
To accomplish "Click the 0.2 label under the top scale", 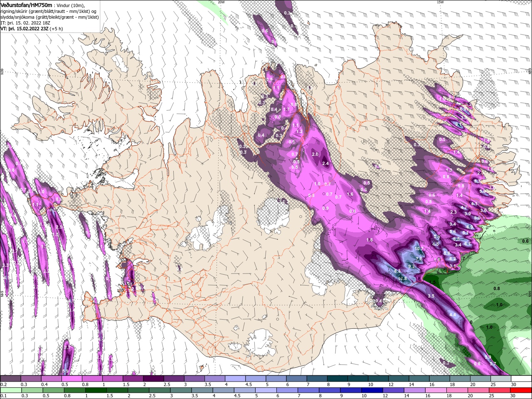I will (4, 384).
